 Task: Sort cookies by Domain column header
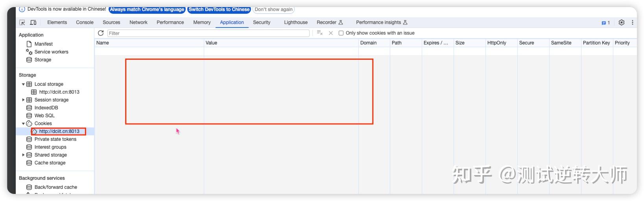[x=374, y=43]
